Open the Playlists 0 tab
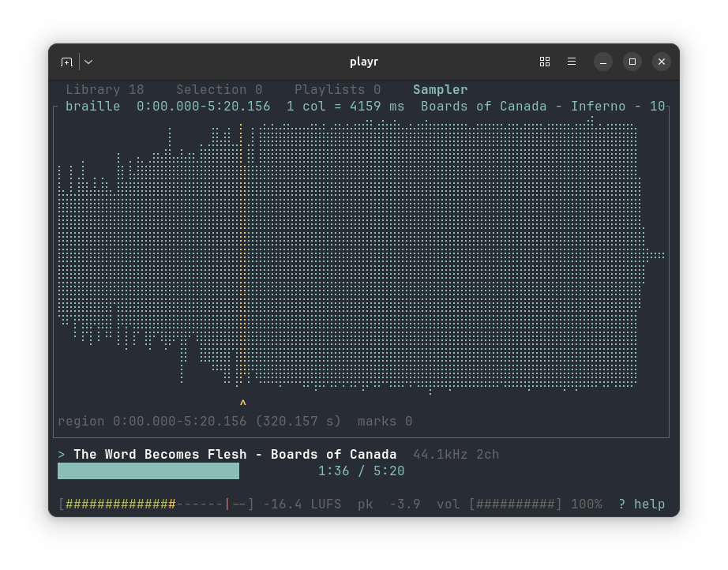 pos(337,89)
